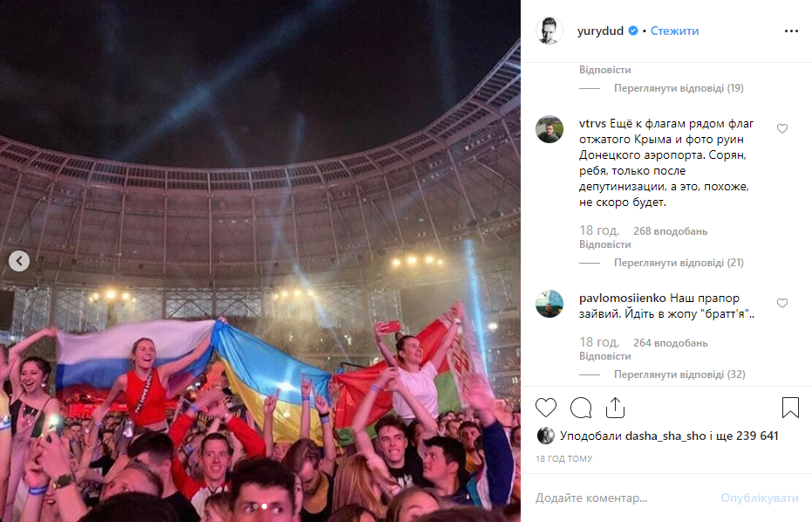
Task: Save post with bookmark icon
Action: [x=790, y=408]
